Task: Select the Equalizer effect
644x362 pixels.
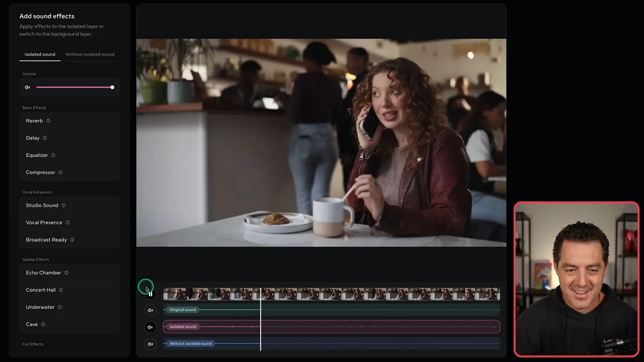Action: [x=69, y=155]
